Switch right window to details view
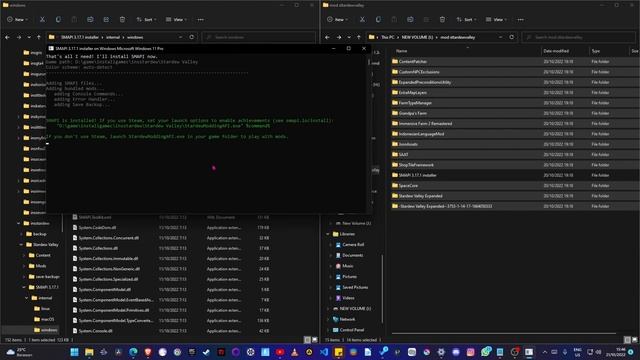The height and width of the screenshot is (360, 640). pyautogui.click(x=628, y=340)
